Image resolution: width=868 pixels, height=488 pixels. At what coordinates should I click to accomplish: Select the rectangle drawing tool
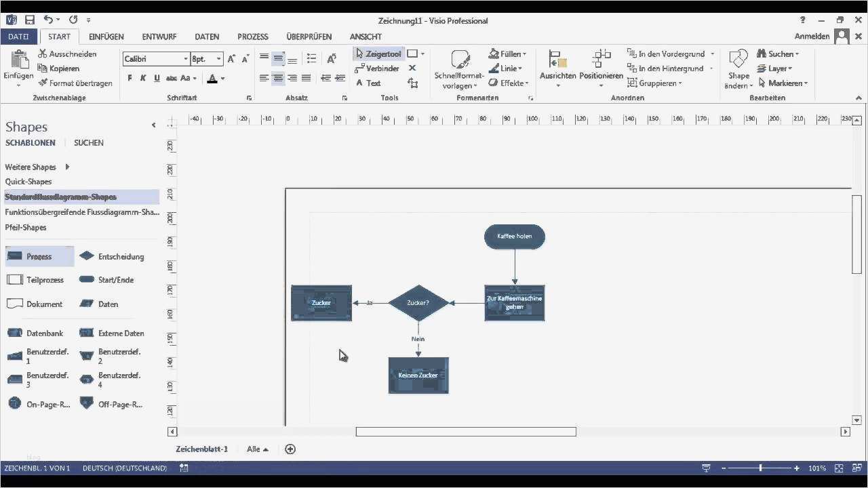(412, 54)
